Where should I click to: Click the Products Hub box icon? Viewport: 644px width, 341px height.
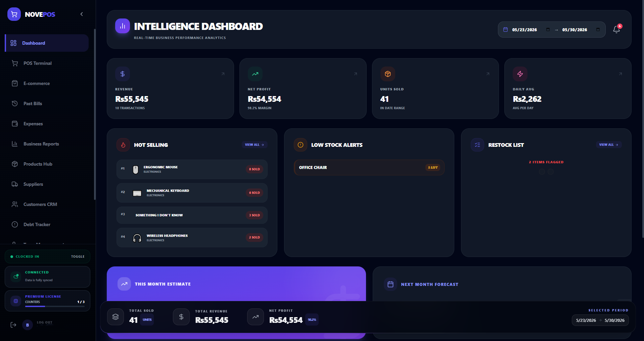pos(15,164)
